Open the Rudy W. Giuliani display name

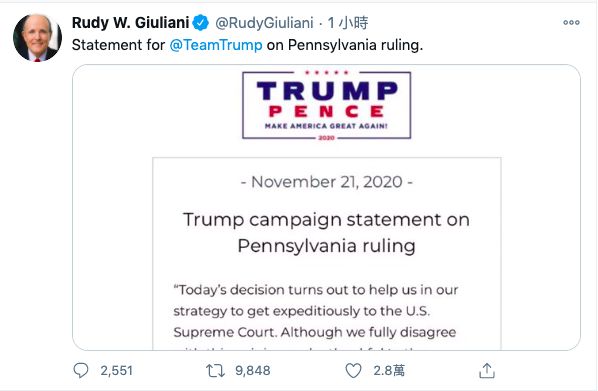pyautogui.click(x=130, y=23)
